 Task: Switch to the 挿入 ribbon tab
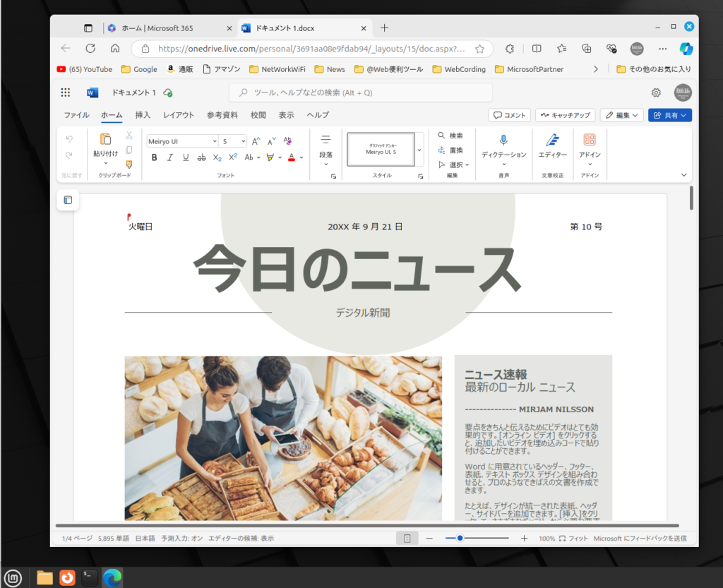coord(143,115)
